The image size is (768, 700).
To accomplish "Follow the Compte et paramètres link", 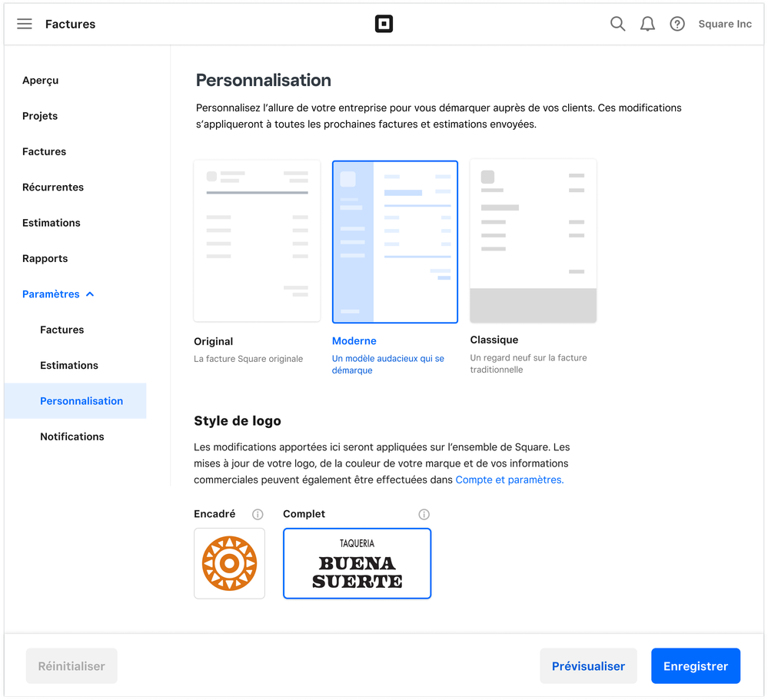I will pyautogui.click(x=510, y=479).
